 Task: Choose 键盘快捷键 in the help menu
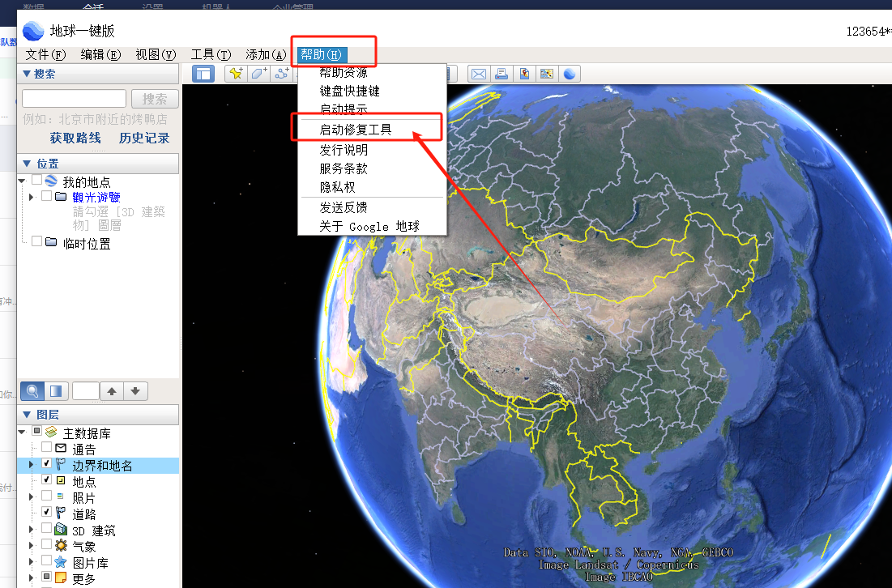(x=372, y=91)
